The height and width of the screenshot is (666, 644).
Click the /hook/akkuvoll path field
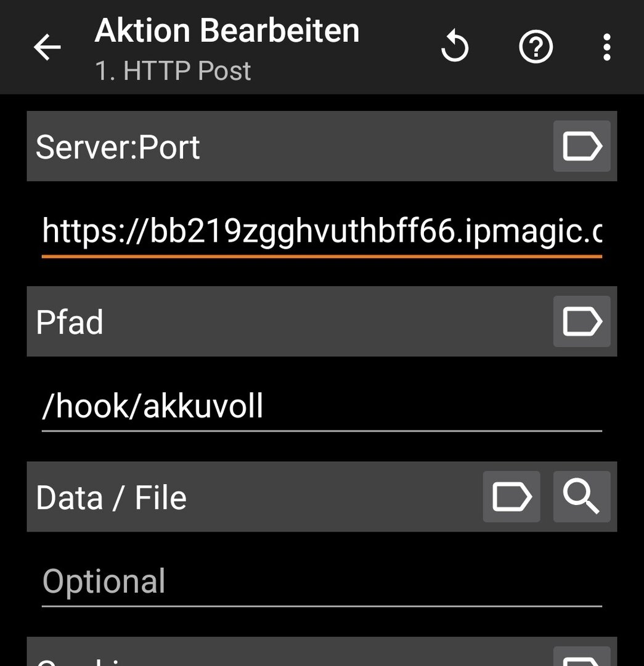point(320,406)
